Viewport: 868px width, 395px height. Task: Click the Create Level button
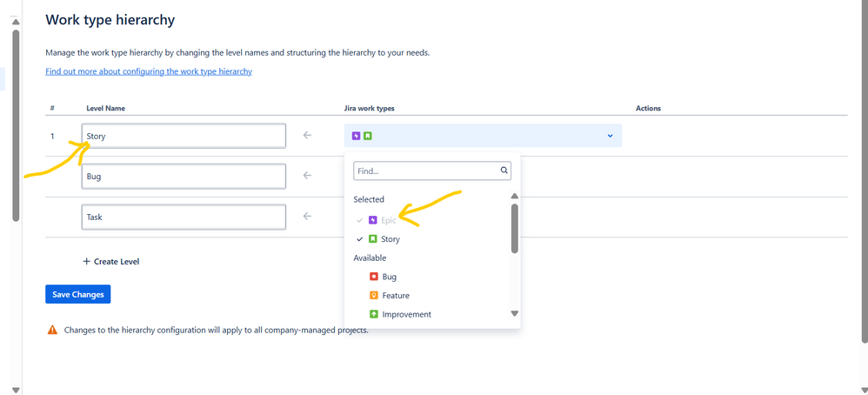[110, 262]
